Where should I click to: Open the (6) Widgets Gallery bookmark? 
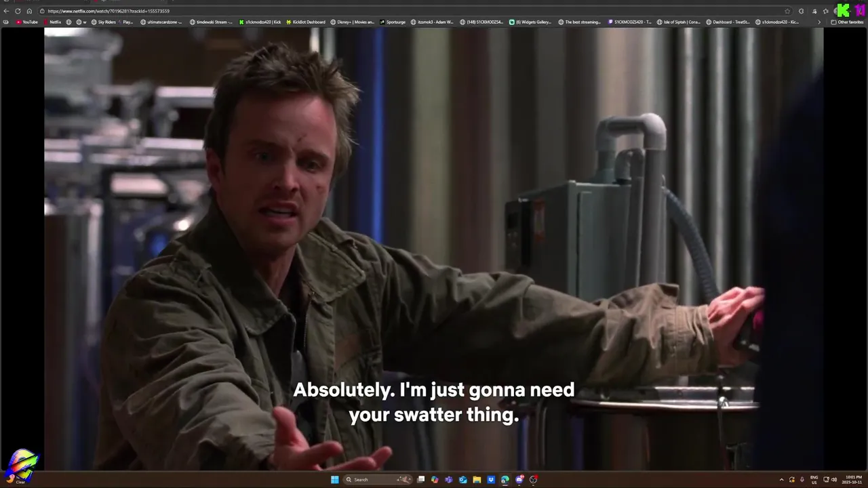coord(531,22)
